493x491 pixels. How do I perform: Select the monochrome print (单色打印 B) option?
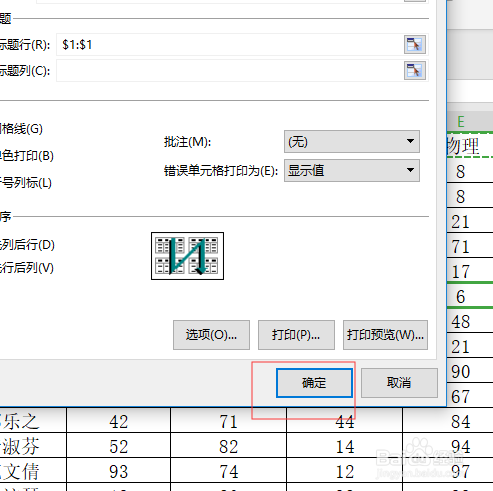pyautogui.click(x=27, y=156)
